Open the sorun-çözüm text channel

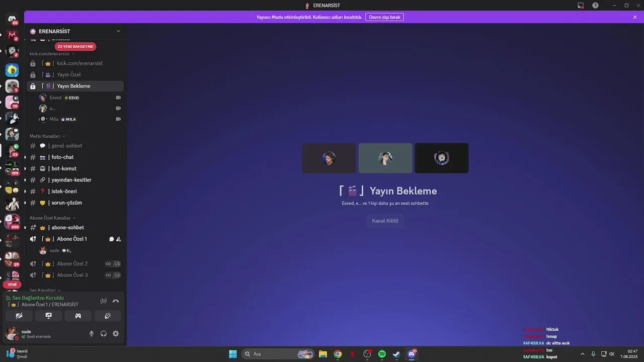[75, 203]
